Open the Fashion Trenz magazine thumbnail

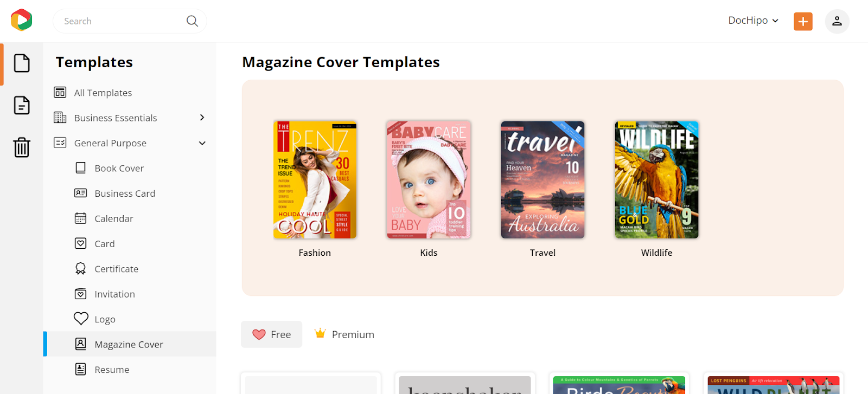315,179
